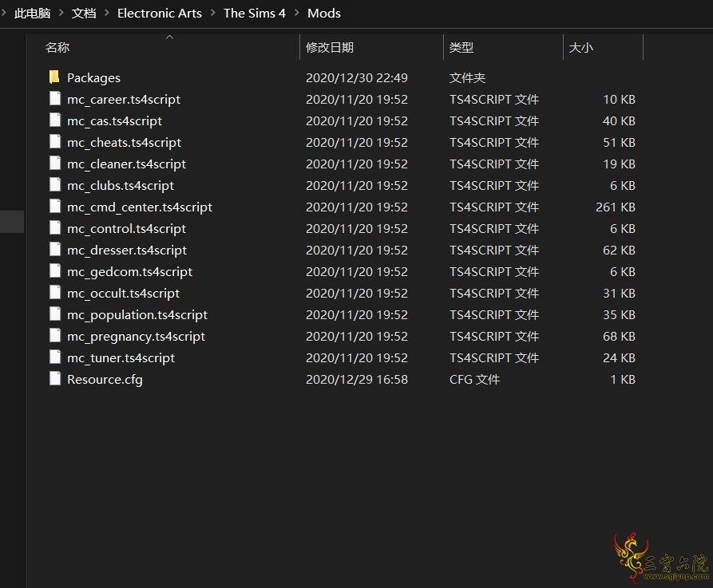
Task: Select Resource.cfg file name
Action: [105, 380]
